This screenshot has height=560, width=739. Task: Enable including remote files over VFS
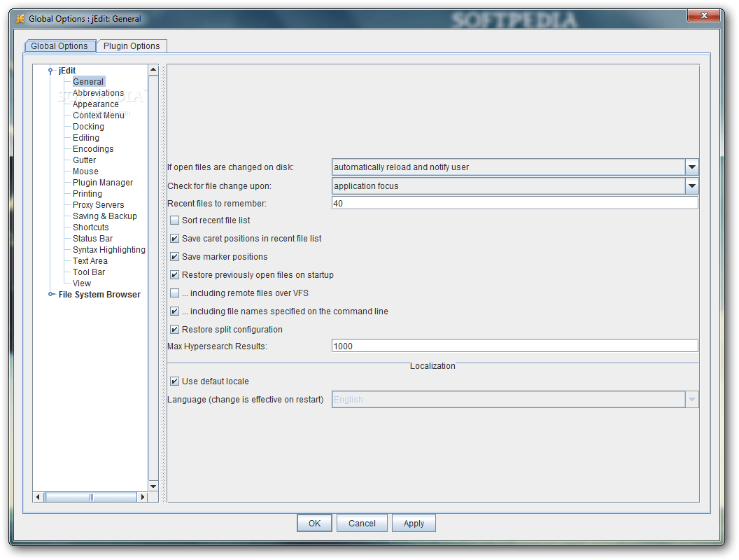[x=174, y=293]
